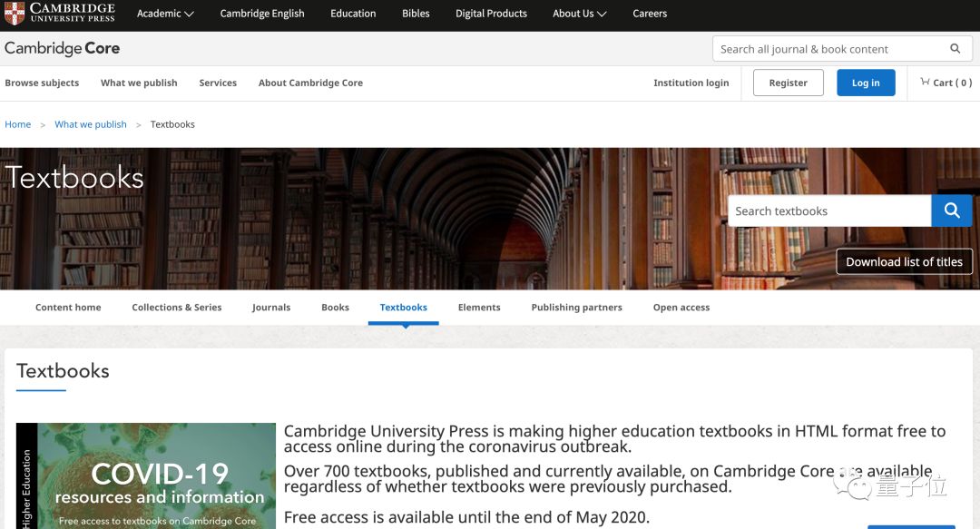The image size is (980, 529).
Task: Expand the About Us dropdown menu
Action: pos(579,14)
